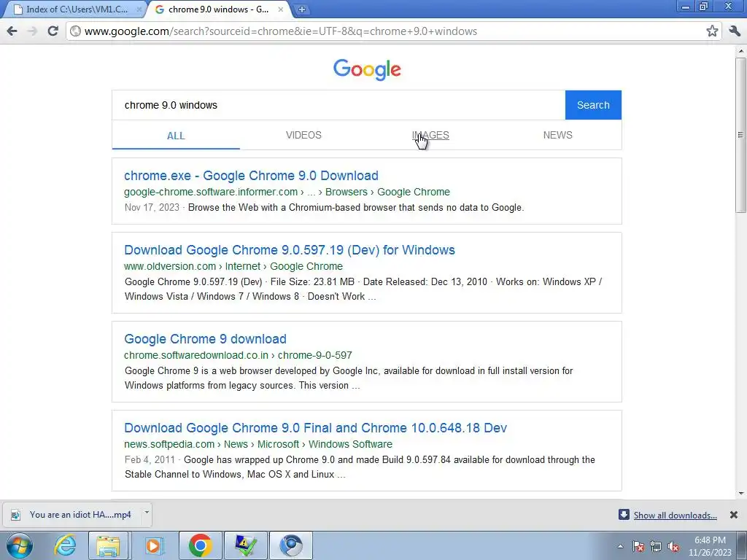
Task: Open 'Download Google Chrome 9.0.597.19 (Dev) for Windows'
Action: pyautogui.click(x=289, y=250)
